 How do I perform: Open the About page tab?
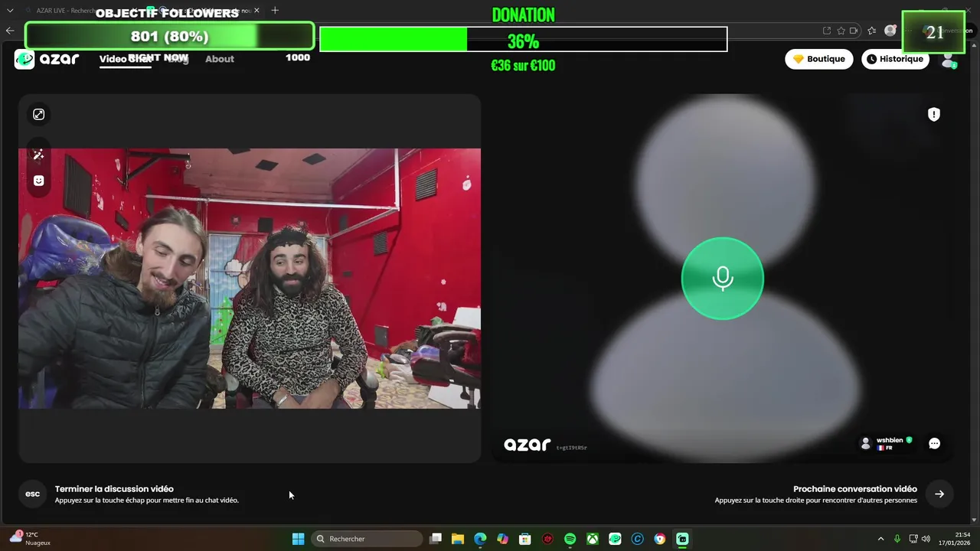[220, 59]
